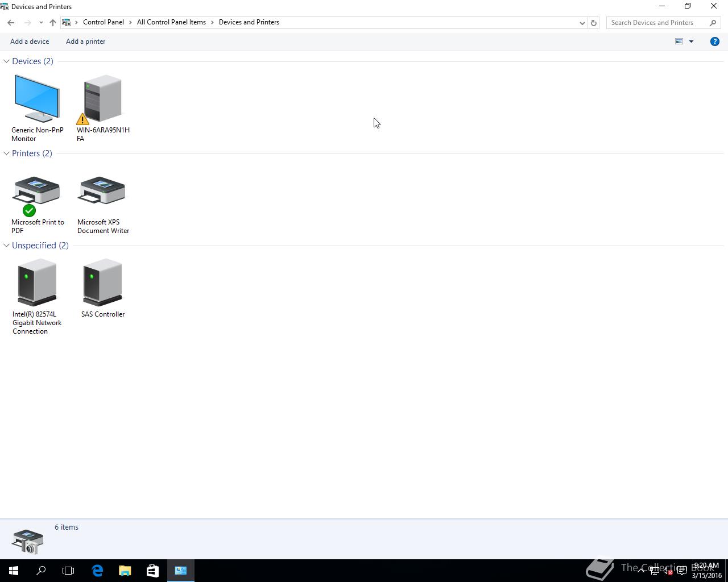This screenshot has height=582, width=728.
Task: Change your view icon button
Action: tap(679, 41)
